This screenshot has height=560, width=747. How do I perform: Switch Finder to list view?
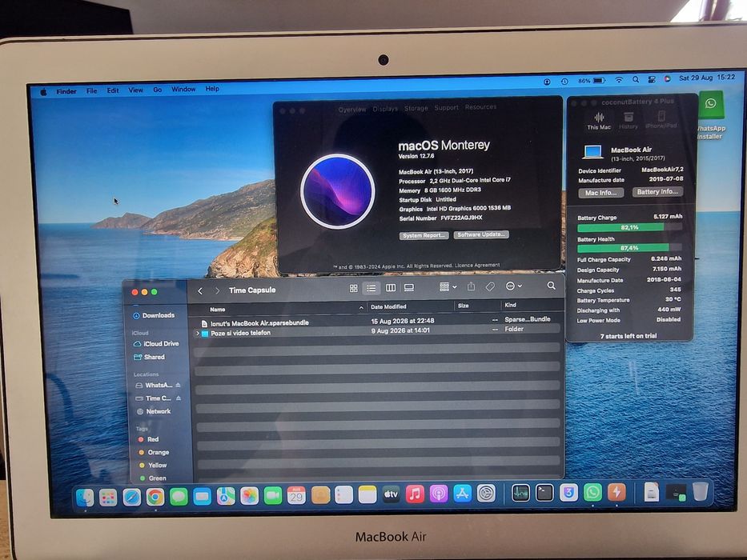click(371, 288)
